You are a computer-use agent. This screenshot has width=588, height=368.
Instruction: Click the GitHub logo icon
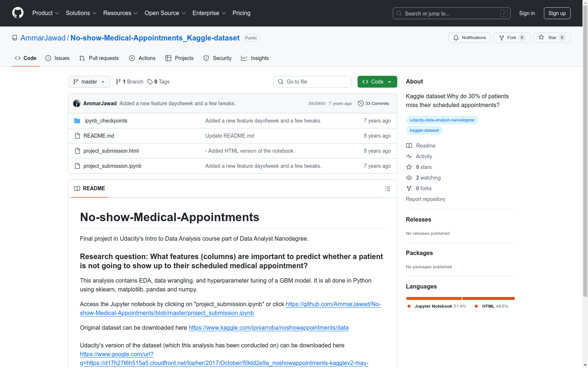pos(18,13)
